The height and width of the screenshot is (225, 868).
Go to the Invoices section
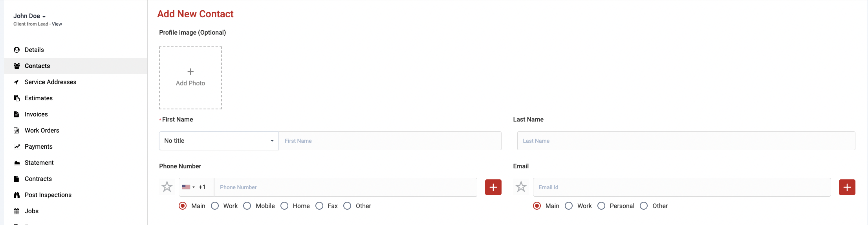click(x=36, y=114)
